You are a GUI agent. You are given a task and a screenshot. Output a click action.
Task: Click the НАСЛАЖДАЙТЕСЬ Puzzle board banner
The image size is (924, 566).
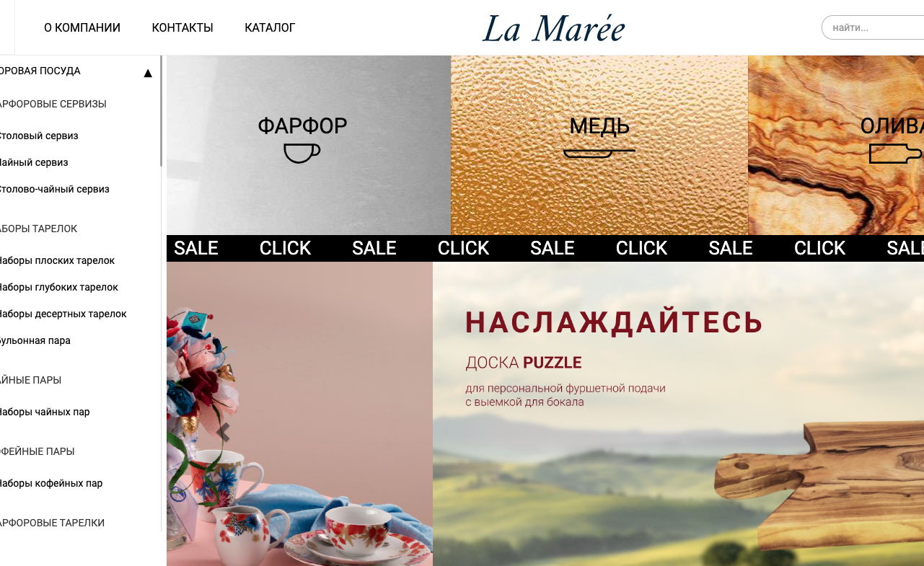[678, 414]
